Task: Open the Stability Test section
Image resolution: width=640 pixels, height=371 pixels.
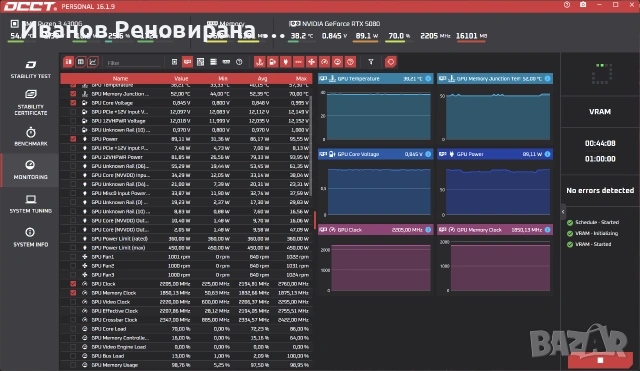Action: (31, 69)
